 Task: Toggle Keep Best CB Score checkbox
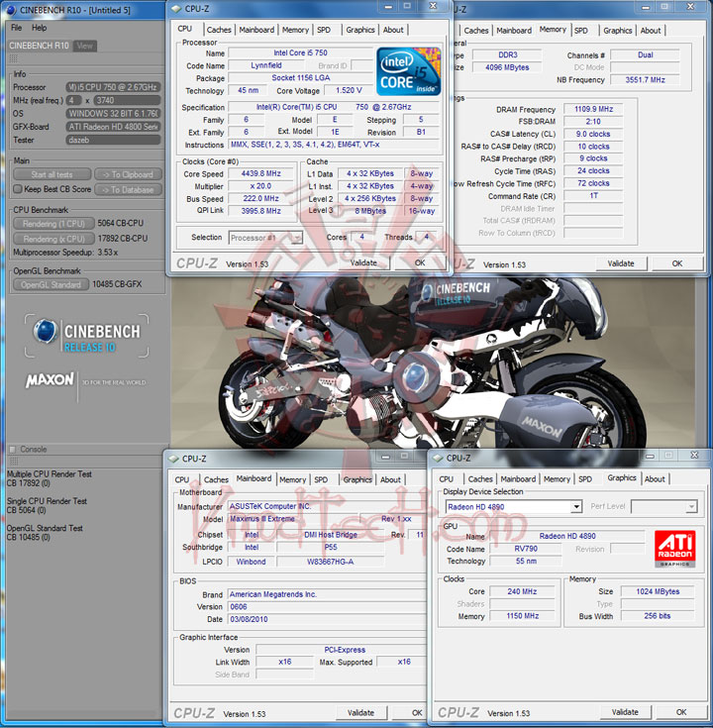[18, 189]
